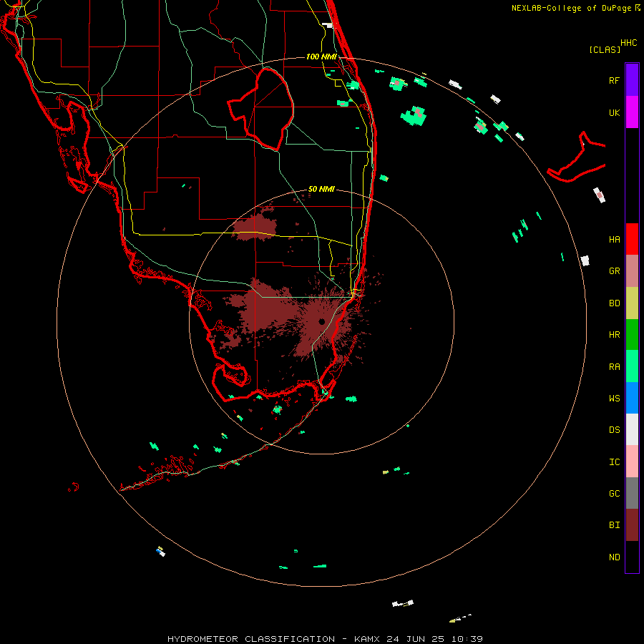Viewport: 644px width, 644px height.
Task: Click the 'HR' legend label
Action: pyautogui.click(x=614, y=335)
